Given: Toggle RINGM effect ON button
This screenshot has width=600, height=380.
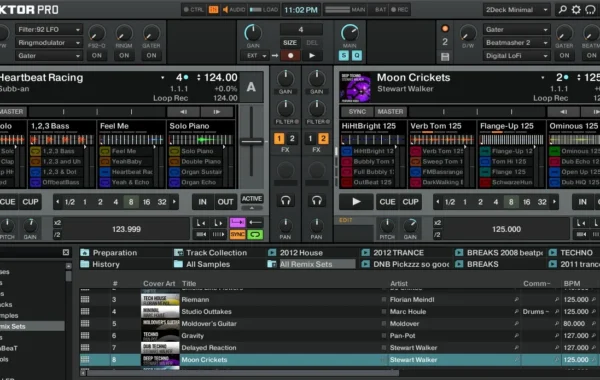Looking at the screenshot, I should pyautogui.click(x=124, y=55).
